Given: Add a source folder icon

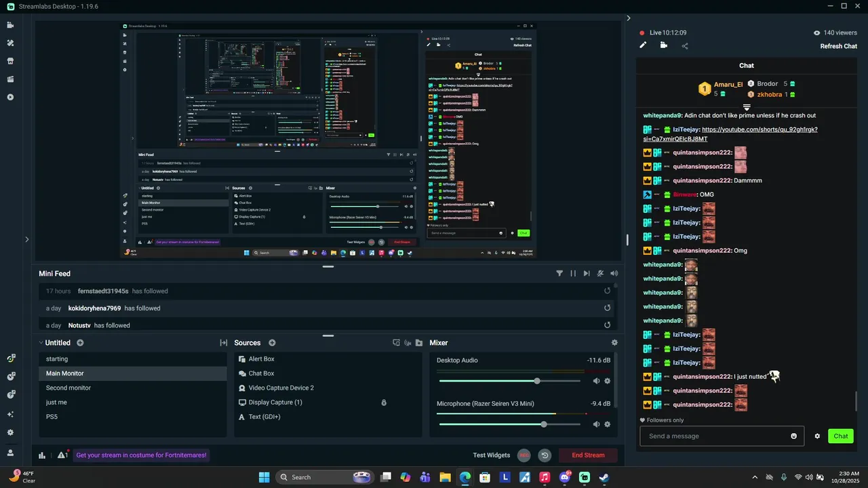Looking at the screenshot, I should [x=419, y=343].
